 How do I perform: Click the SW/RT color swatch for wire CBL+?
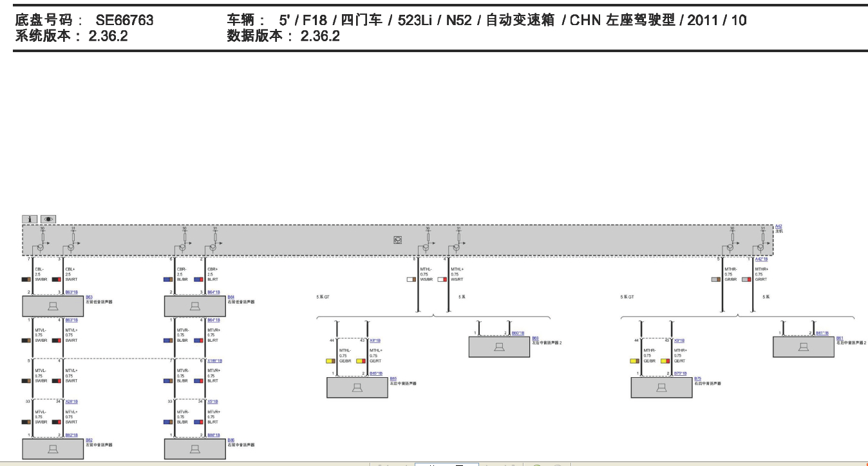click(57, 279)
